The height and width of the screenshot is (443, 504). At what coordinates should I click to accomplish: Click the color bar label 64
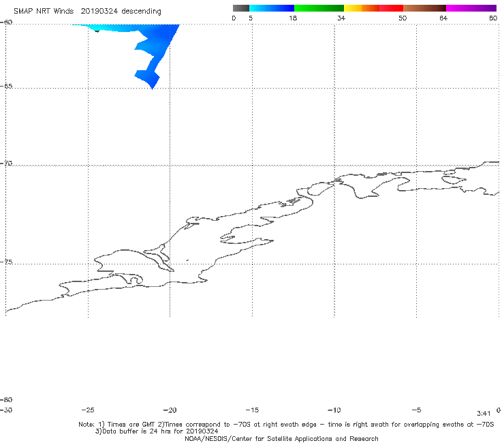(443, 18)
